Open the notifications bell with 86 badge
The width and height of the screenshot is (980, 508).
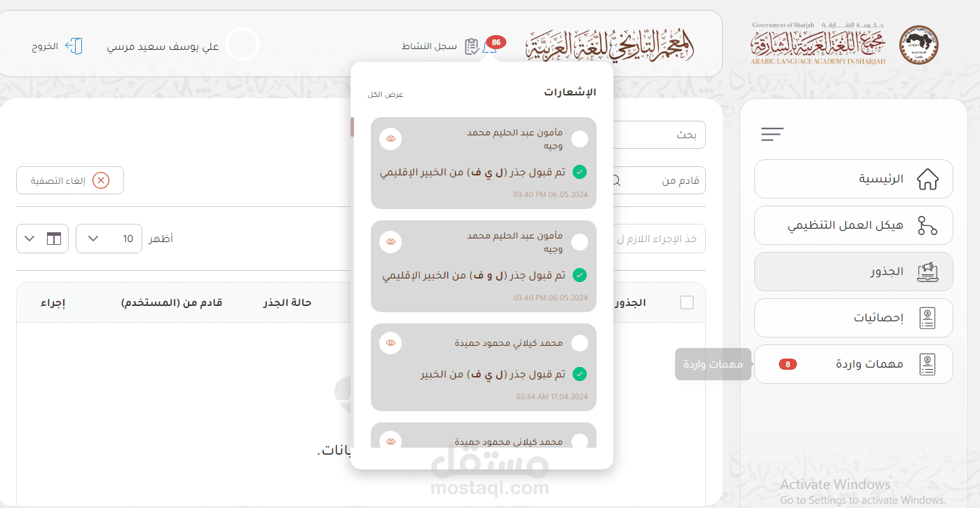[491, 48]
